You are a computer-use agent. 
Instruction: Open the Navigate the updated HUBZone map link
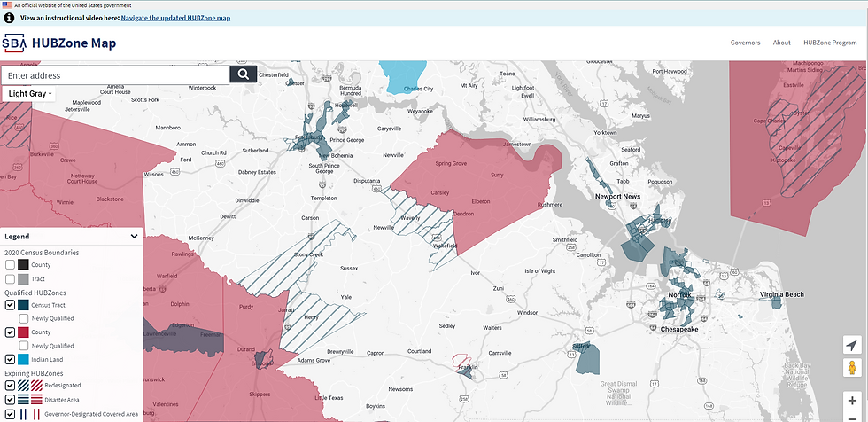175,18
